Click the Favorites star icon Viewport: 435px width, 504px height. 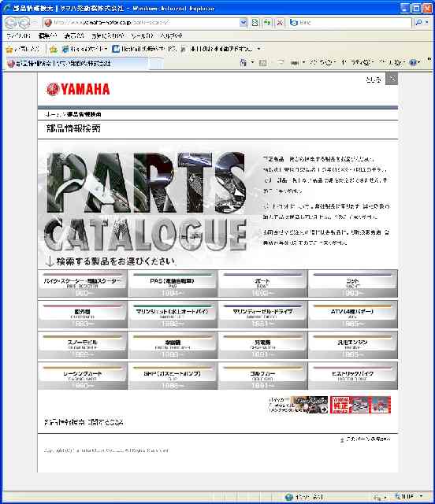pos(10,49)
